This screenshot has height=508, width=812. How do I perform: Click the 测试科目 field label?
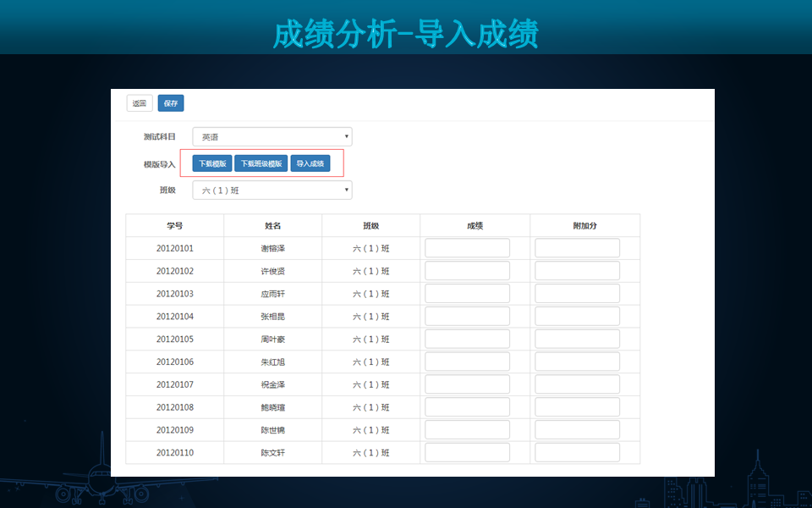pos(160,137)
